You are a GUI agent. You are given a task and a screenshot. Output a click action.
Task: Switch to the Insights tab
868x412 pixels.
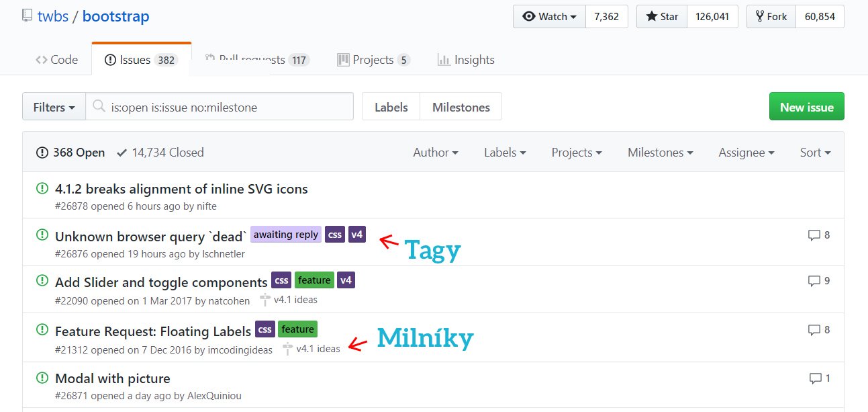tap(466, 60)
